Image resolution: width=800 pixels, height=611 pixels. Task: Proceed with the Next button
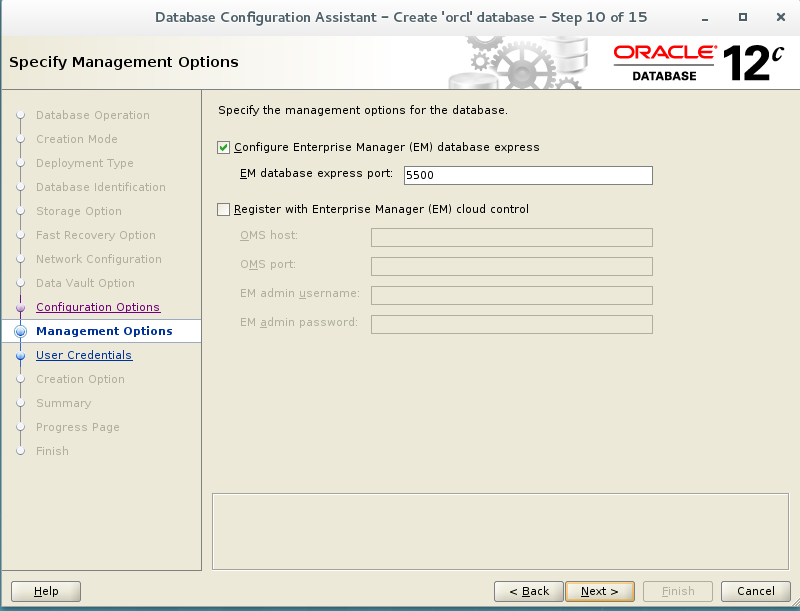click(x=599, y=591)
